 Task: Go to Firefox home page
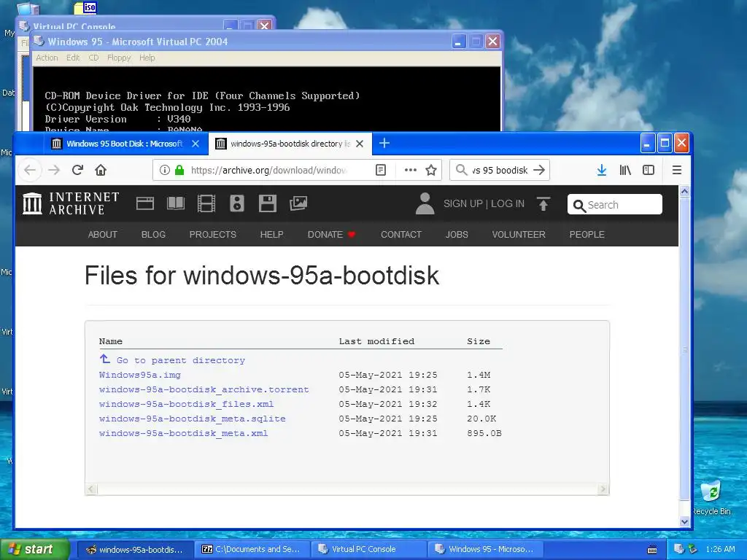(101, 170)
